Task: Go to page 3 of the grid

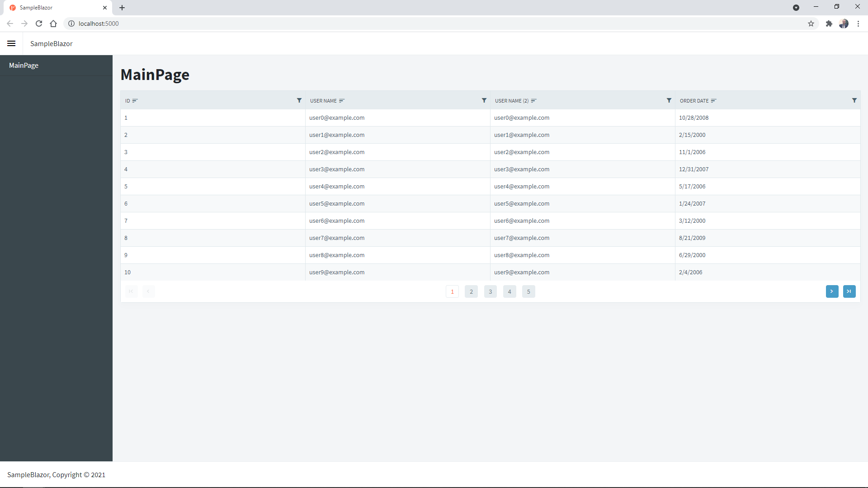Action: [x=491, y=291]
